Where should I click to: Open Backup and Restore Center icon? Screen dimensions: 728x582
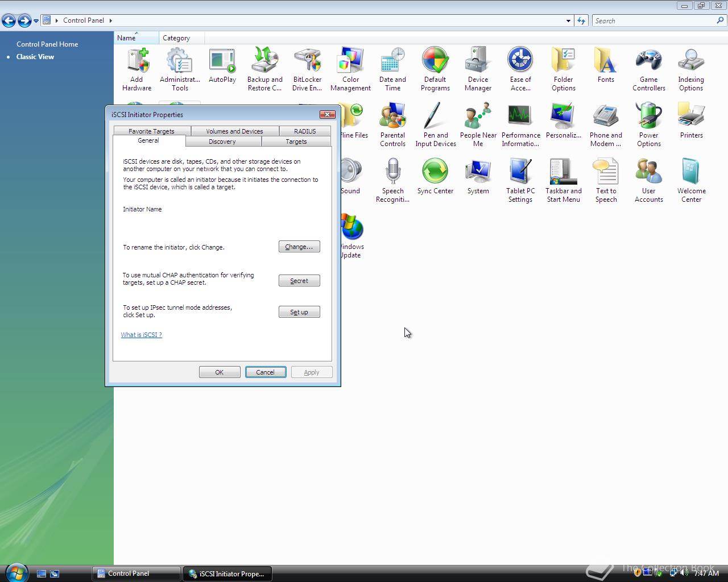(265, 69)
